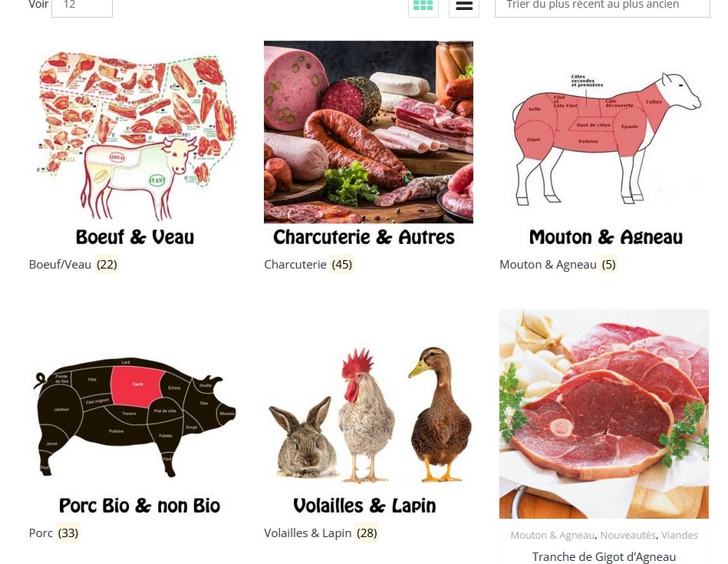Open Mouton & Agneau tag under the lamb product

(552, 535)
